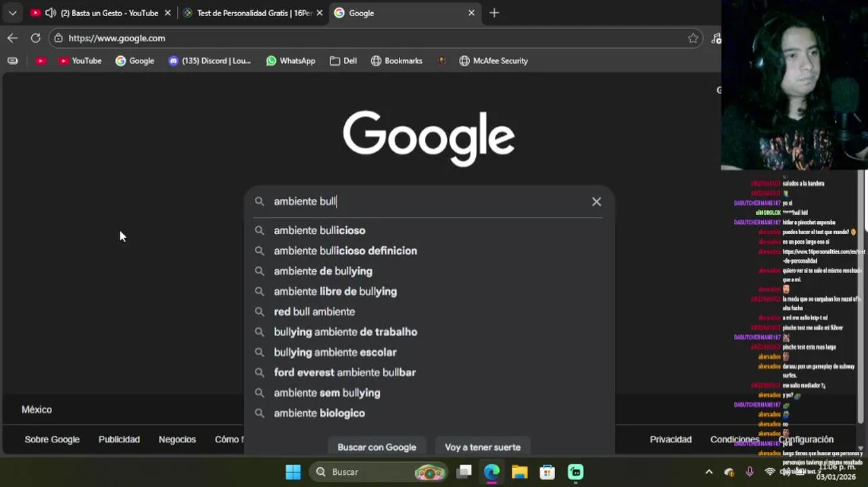Reload the page with refresh icon
Screen dimensions: 868x487
(35, 39)
